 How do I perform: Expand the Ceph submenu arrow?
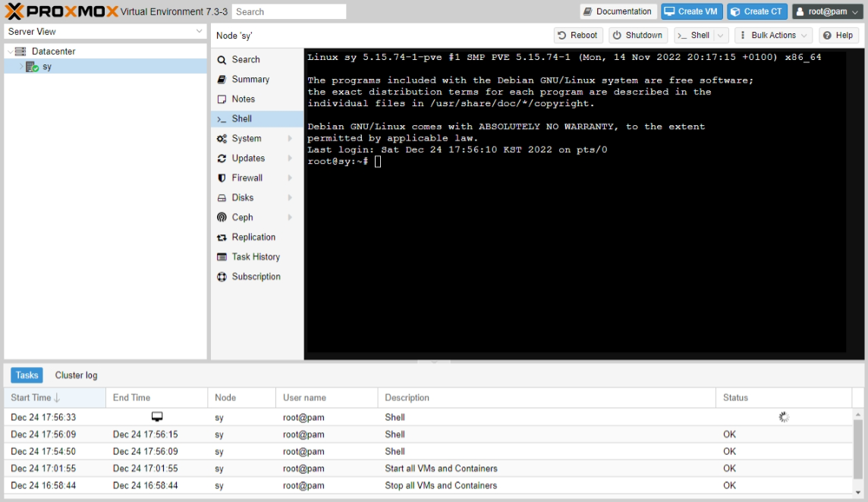(x=290, y=218)
